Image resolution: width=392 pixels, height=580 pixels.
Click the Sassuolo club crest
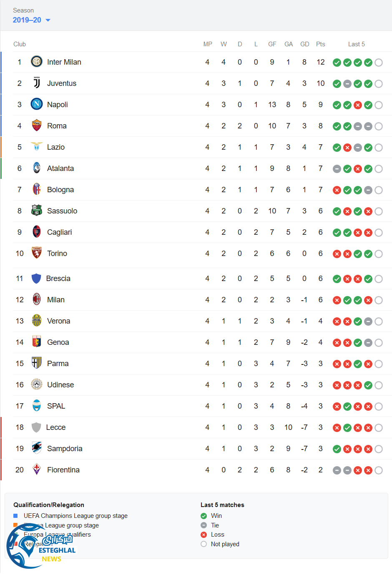tap(37, 211)
